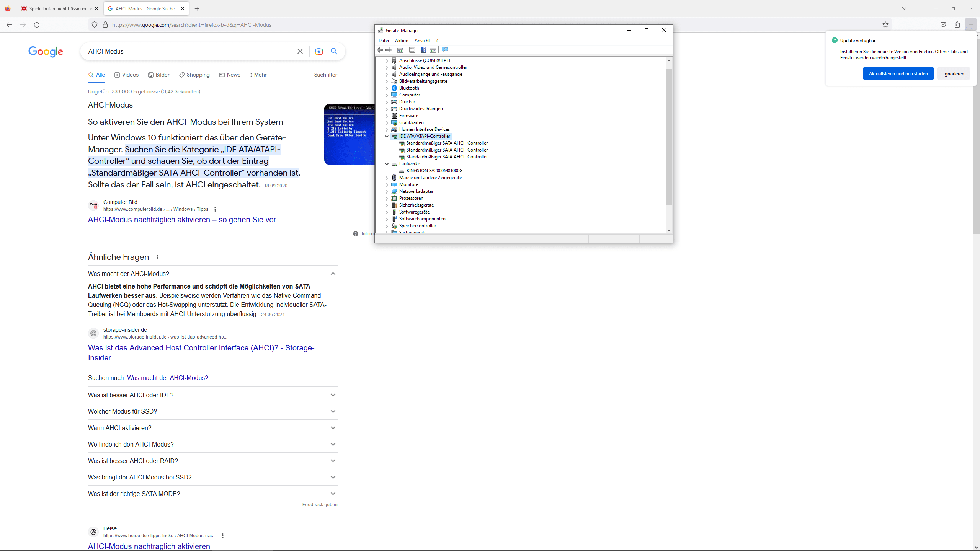Open the Properties toolbar icon in Geräte-Manager
Image resolution: width=980 pixels, height=551 pixels.
[412, 50]
